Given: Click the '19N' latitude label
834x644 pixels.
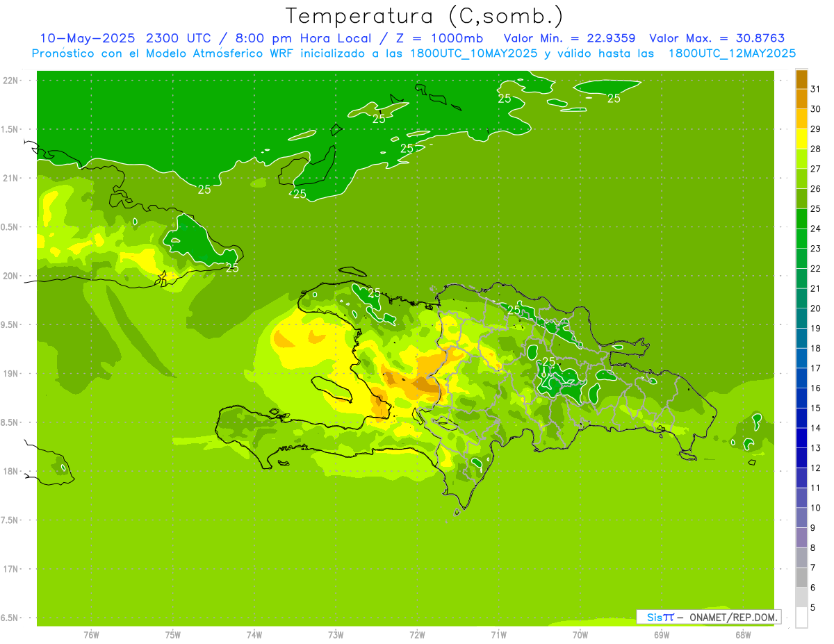Looking at the screenshot, I should pyautogui.click(x=10, y=374).
